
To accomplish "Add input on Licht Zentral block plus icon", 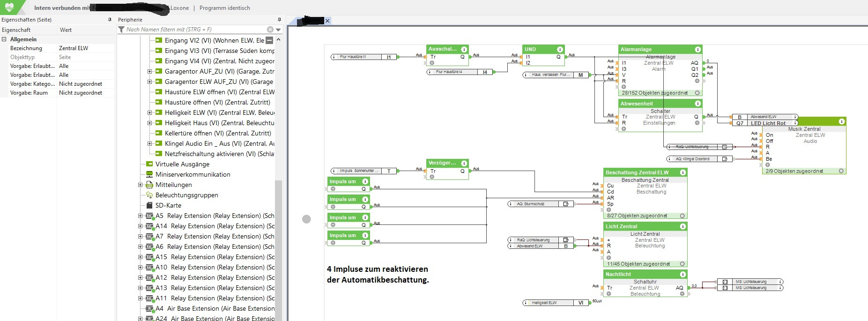I will tap(608, 258).
